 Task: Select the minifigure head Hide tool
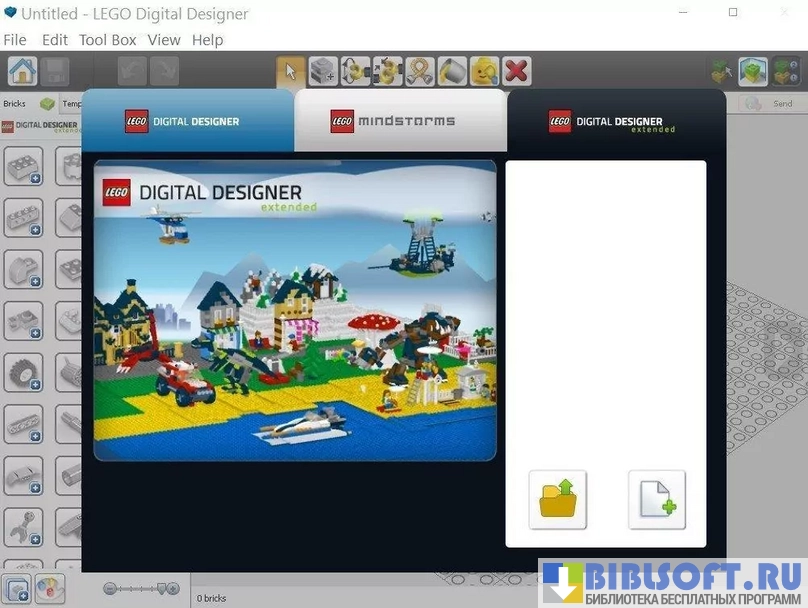pos(484,71)
